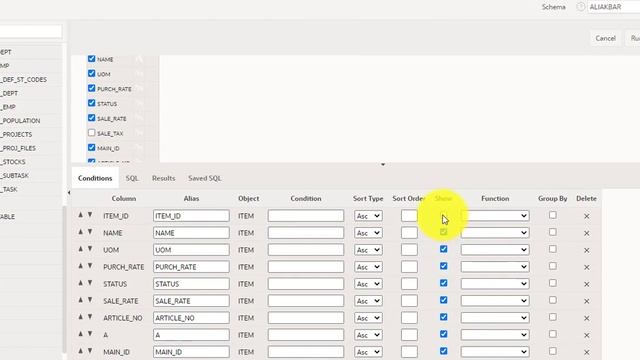Uncheck NAME column in ITEM table

point(91,59)
